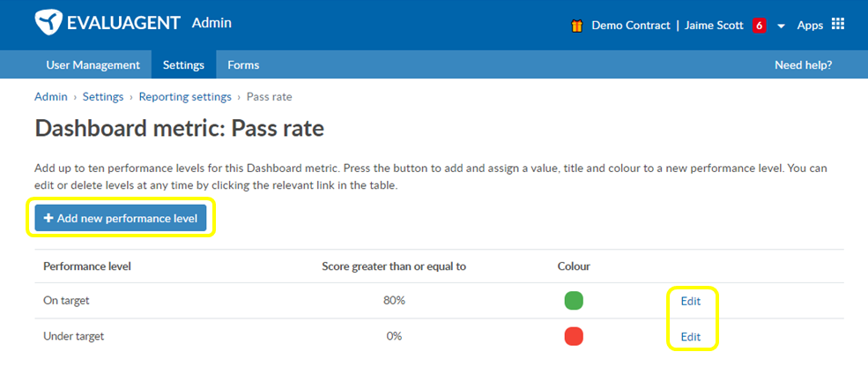This screenshot has width=868, height=382.
Task: Edit the Under target performance level
Action: point(691,336)
